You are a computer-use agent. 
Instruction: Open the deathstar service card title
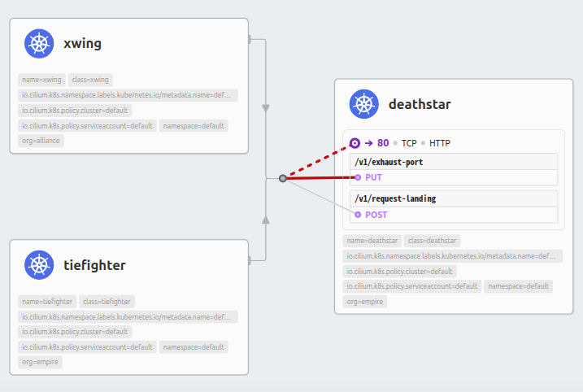(x=420, y=104)
